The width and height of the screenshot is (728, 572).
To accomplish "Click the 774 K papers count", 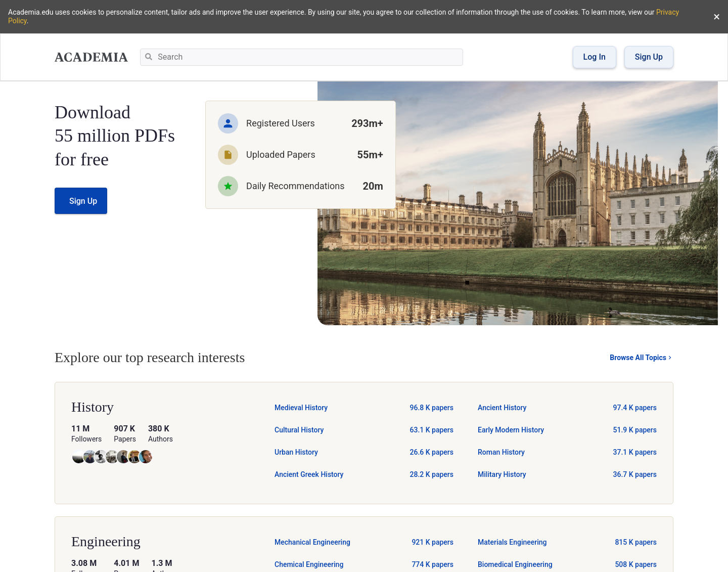I will pyautogui.click(x=433, y=564).
